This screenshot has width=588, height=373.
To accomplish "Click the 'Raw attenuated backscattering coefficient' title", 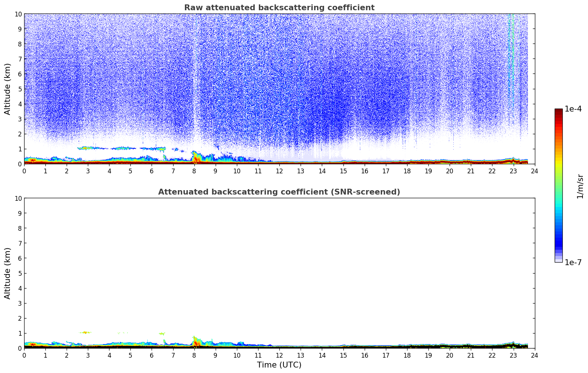I will [279, 8].
